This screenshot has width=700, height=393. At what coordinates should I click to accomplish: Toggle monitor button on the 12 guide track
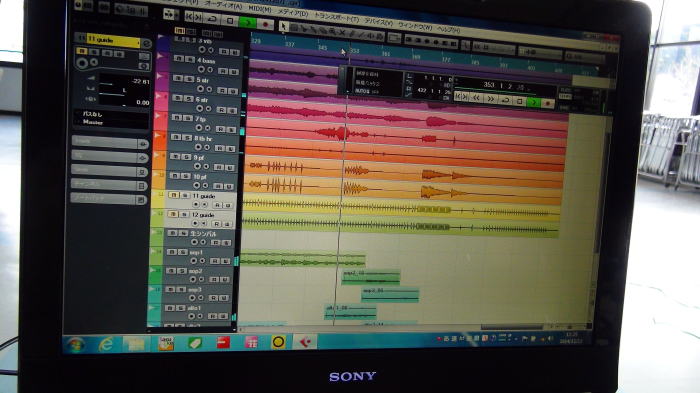tap(204, 223)
